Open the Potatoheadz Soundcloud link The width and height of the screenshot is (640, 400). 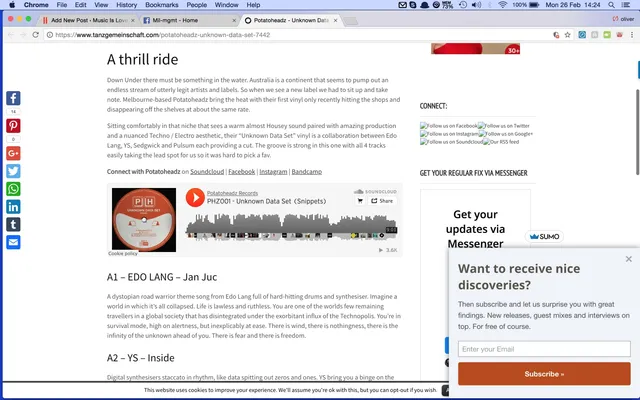click(x=207, y=172)
